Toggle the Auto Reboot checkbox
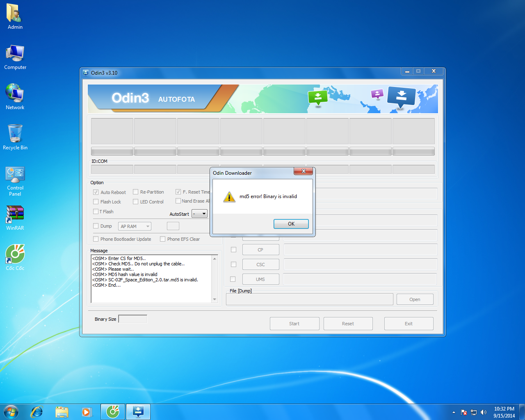This screenshot has height=420, width=525. (96, 192)
